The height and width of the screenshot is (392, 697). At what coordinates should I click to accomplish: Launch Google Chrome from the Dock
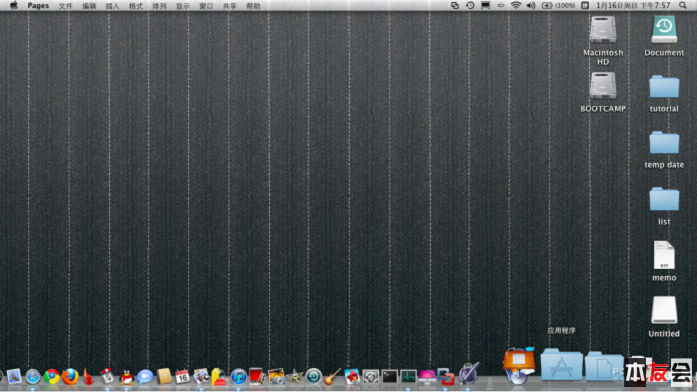52,377
